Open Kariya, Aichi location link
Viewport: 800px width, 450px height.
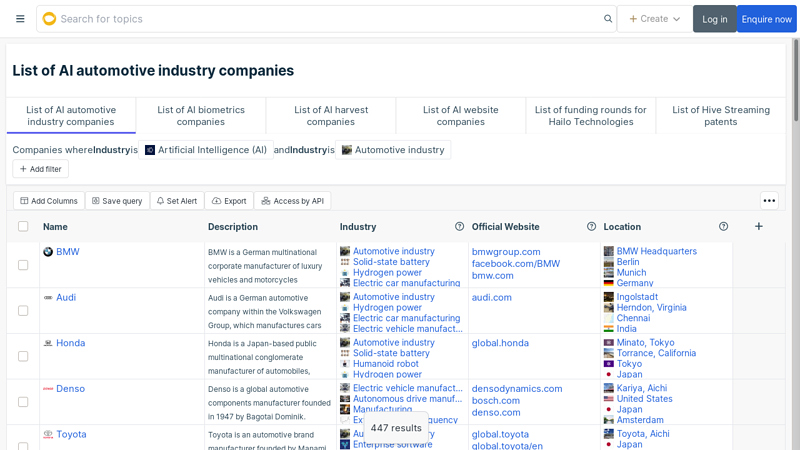click(642, 388)
